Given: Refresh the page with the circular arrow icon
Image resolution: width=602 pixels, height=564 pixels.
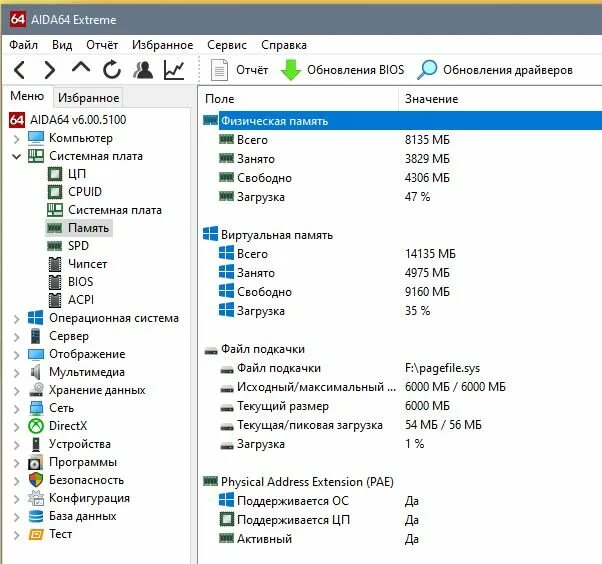Looking at the screenshot, I should [112, 70].
